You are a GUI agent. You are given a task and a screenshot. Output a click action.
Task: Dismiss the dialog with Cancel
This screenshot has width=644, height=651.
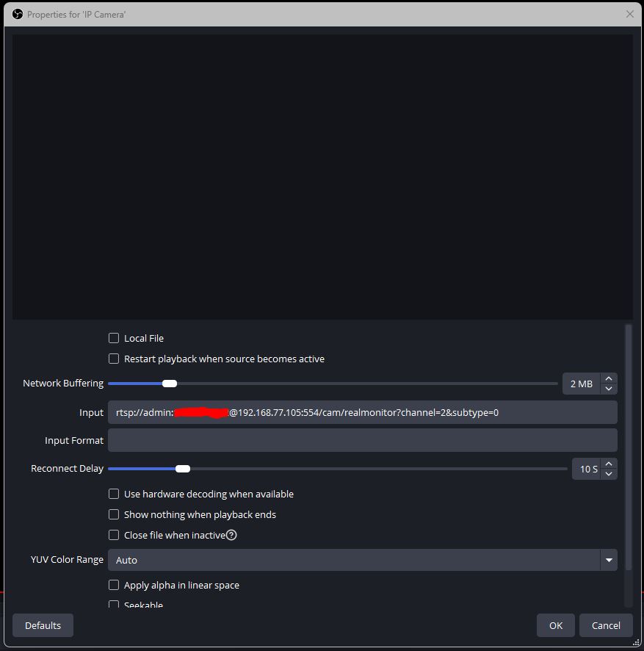[x=606, y=625]
